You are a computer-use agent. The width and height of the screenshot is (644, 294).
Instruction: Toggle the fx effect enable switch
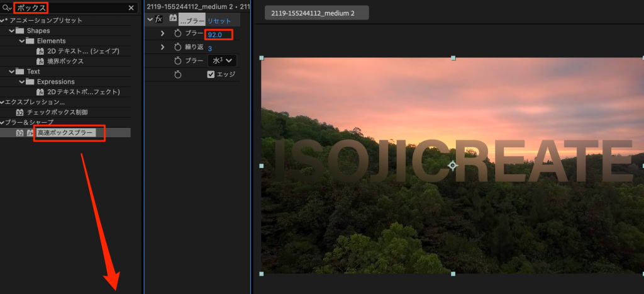pyautogui.click(x=159, y=20)
